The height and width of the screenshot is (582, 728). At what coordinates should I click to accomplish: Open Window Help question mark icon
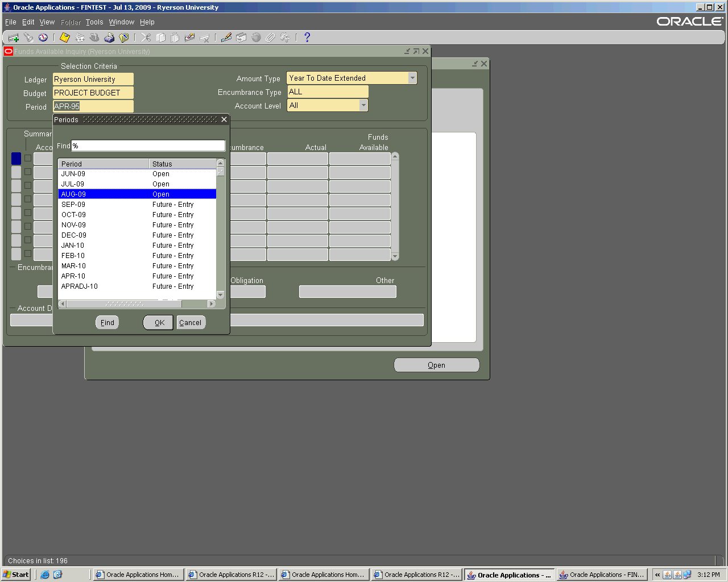(x=307, y=38)
